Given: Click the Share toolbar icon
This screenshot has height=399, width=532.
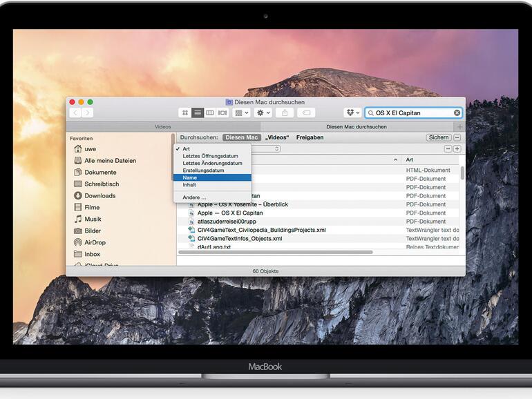Looking at the screenshot, I should pos(284,113).
